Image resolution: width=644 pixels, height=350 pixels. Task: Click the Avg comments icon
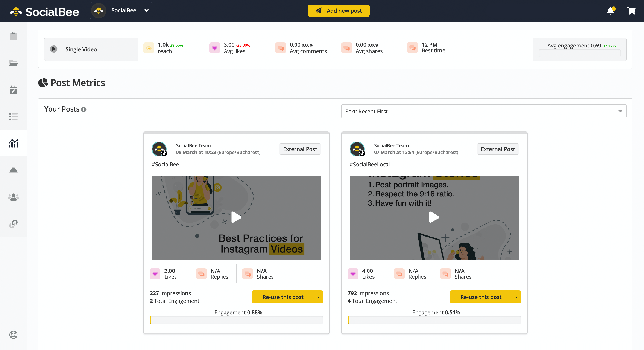(x=280, y=48)
